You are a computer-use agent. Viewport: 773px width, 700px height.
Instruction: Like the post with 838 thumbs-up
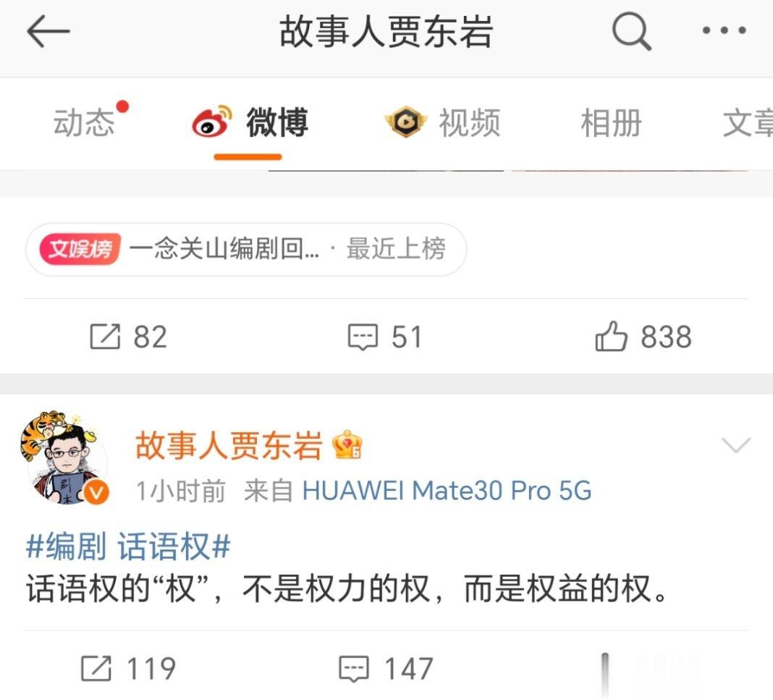[611, 336]
